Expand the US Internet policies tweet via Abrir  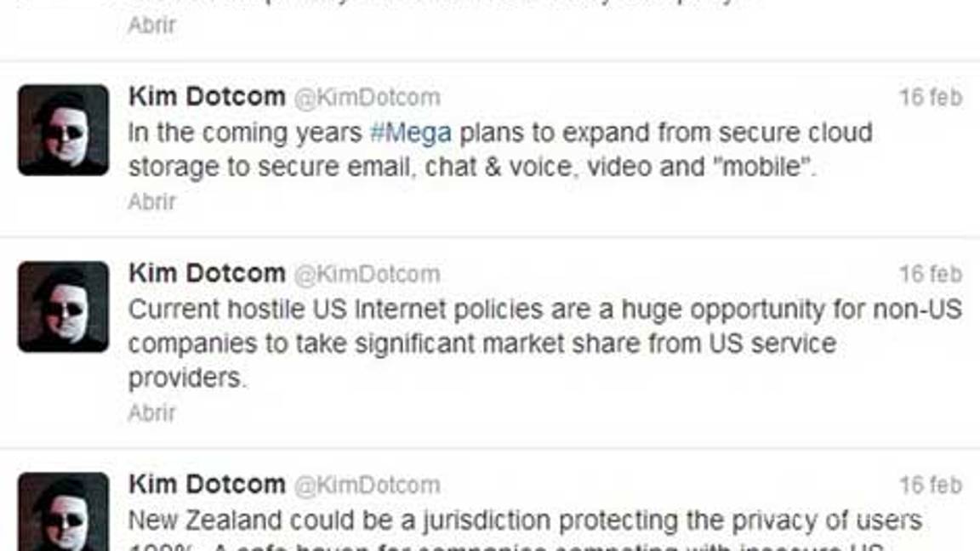click(x=152, y=412)
